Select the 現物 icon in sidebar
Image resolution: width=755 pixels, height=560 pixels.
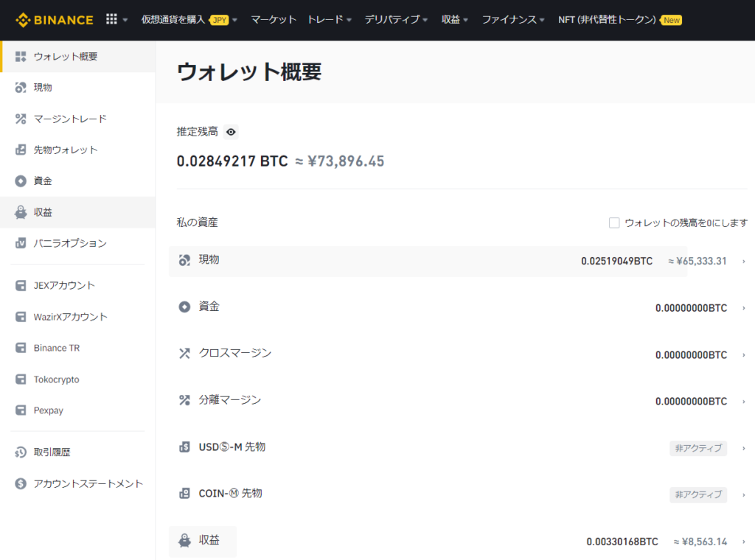tap(21, 88)
